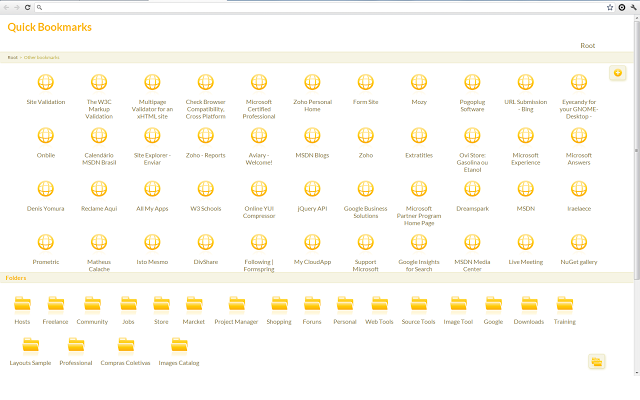
Task: Open the Form Site bookmark
Action: pyautogui.click(x=365, y=89)
